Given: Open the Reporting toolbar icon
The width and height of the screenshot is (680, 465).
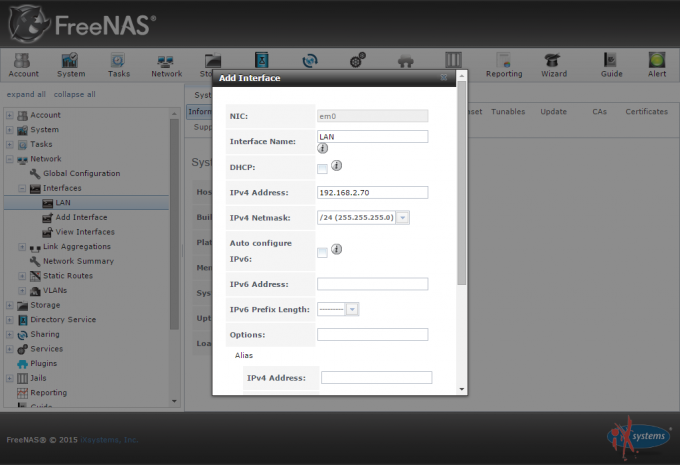Looking at the screenshot, I should point(503,64).
